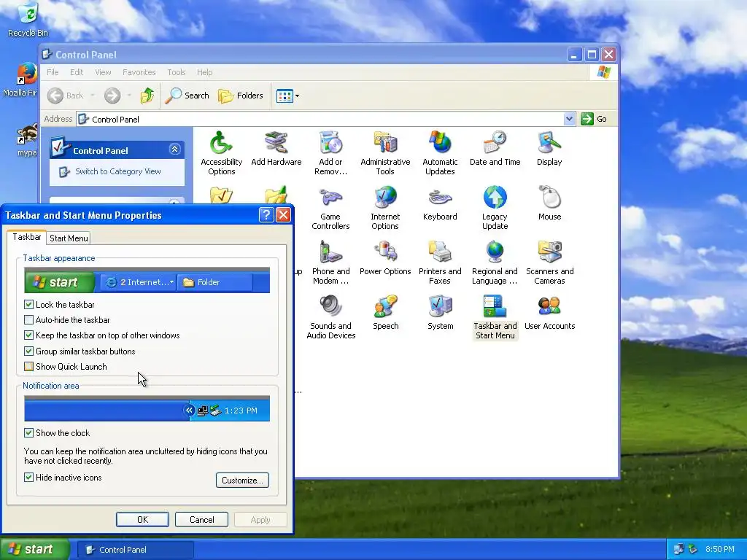Screen dimensions: 747x560
Task: Open Add or Remove Programs icon
Action: 330,153
